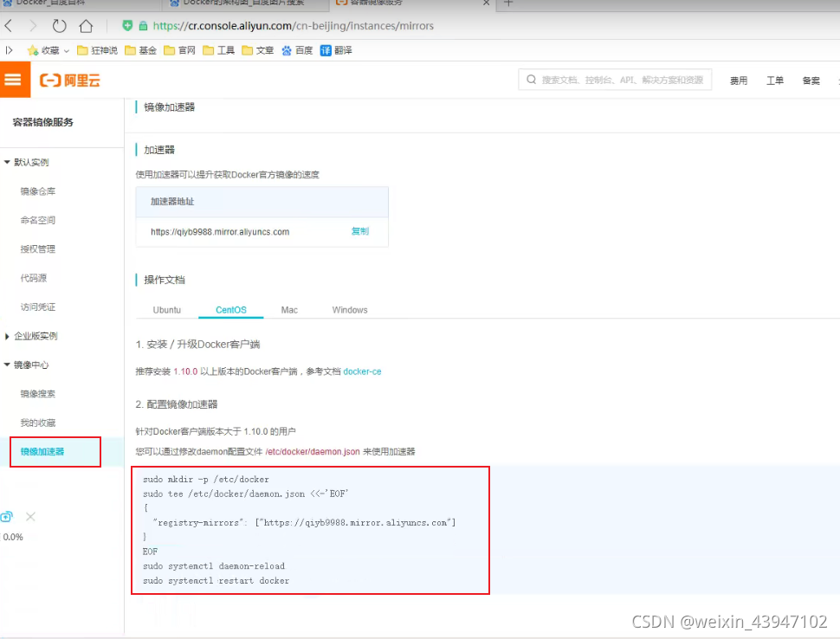Click the browser back arrow
The image size is (840, 639).
[x=9, y=25]
